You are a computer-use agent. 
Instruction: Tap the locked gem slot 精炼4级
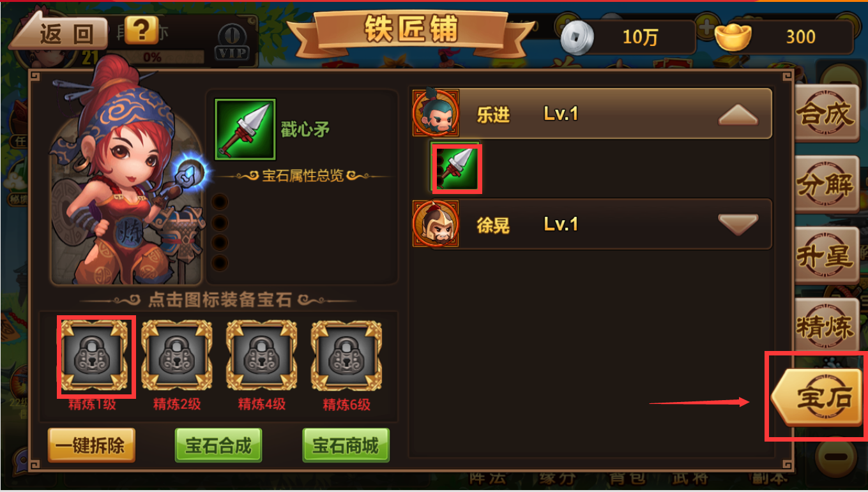click(262, 355)
